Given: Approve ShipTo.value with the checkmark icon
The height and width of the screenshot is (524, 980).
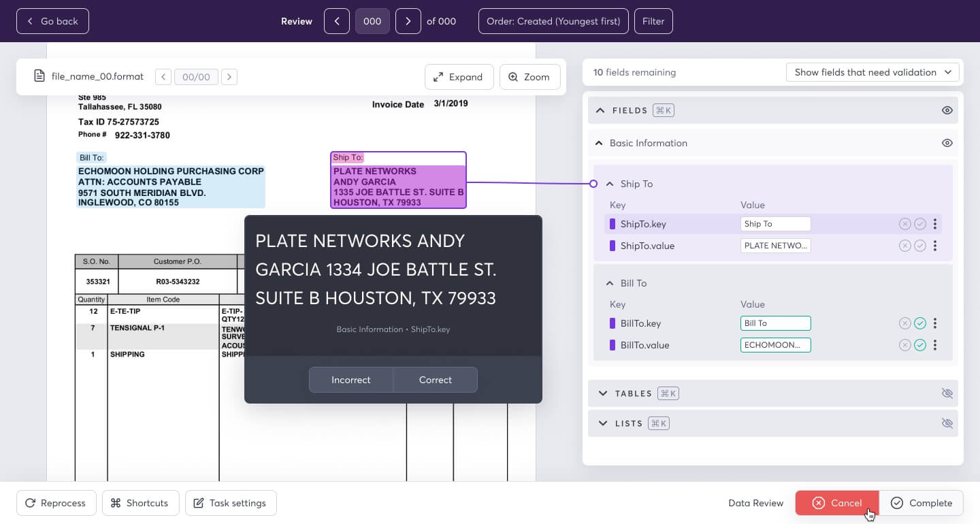Looking at the screenshot, I should point(920,246).
